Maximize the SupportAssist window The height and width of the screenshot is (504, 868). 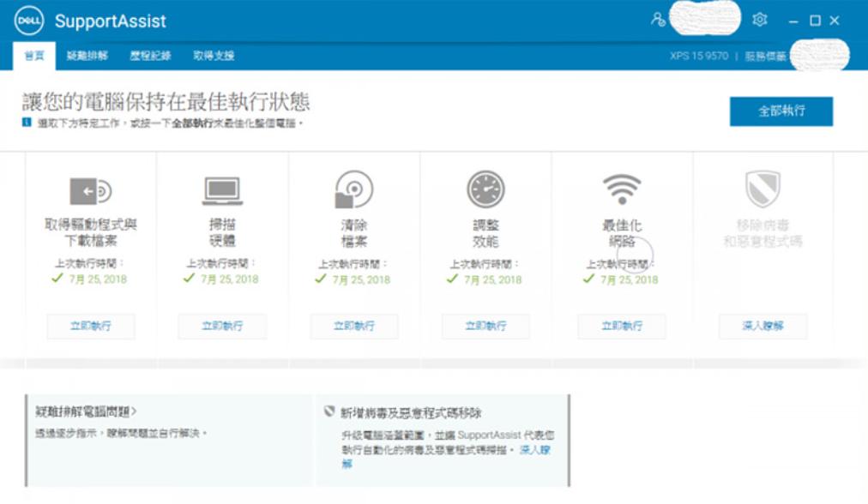[x=815, y=21]
